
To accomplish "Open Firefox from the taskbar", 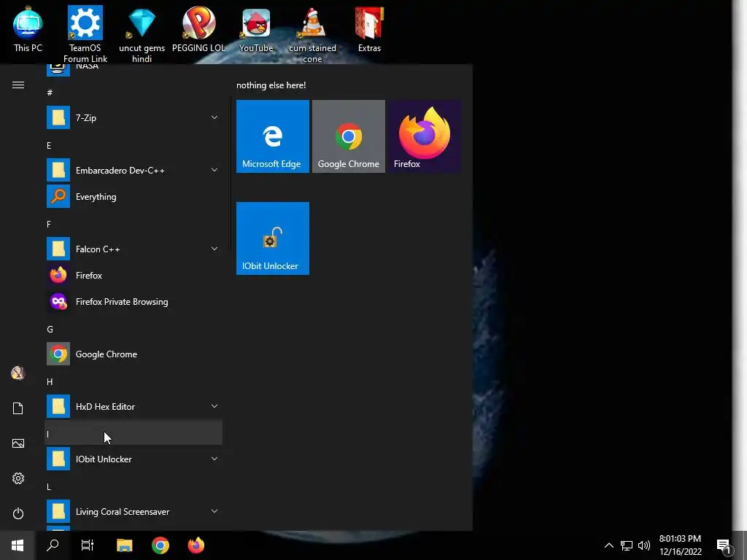I will [196, 545].
